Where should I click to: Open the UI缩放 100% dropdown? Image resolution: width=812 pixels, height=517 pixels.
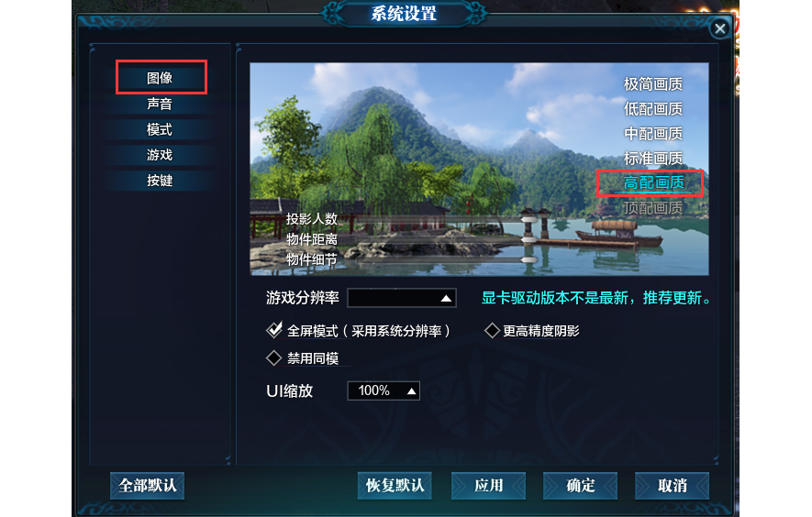384,390
